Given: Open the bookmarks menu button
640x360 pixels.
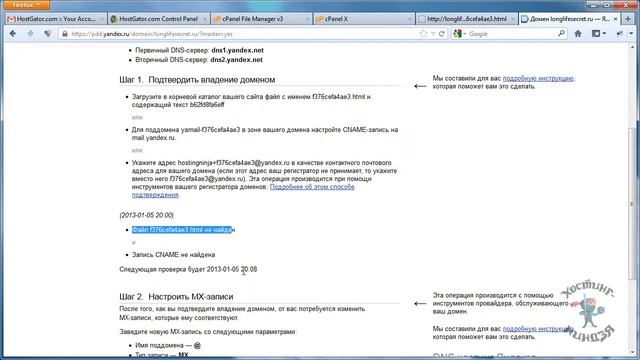Looking at the screenshot, I should point(598,34).
